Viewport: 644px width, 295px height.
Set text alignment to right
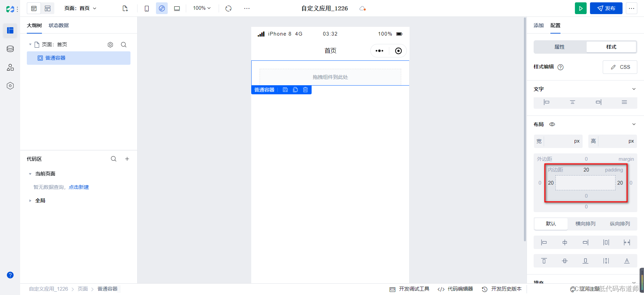pyautogui.click(x=598, y=102)
